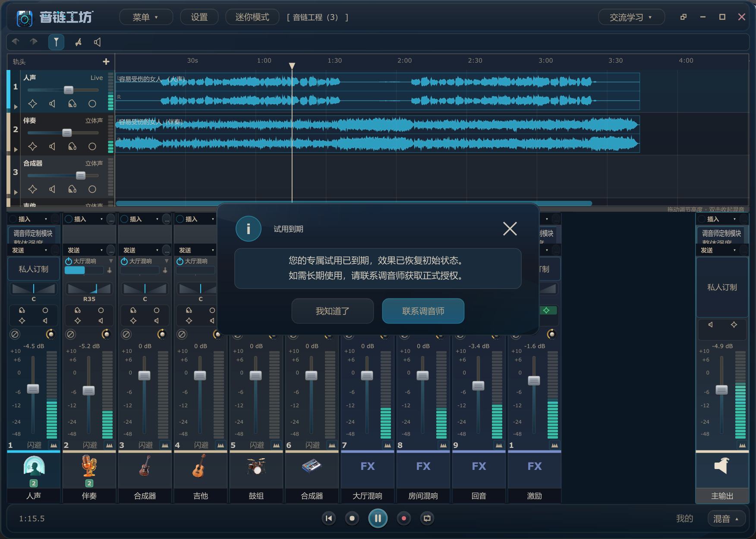Screen dimensions: 756x539
Task: Select the 吉他 guitar channel icon
Action: click(x=199, y=466)
